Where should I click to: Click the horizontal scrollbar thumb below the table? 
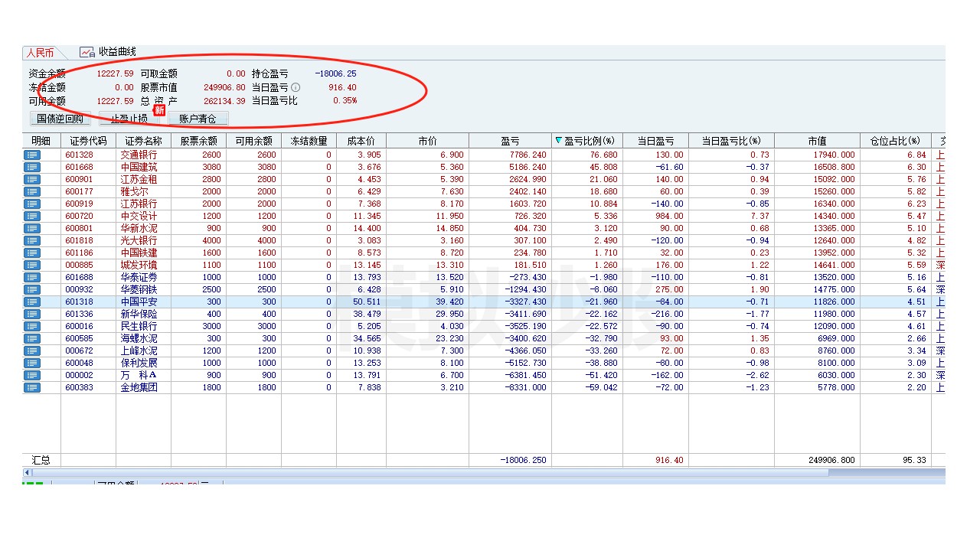coord(430,472)
